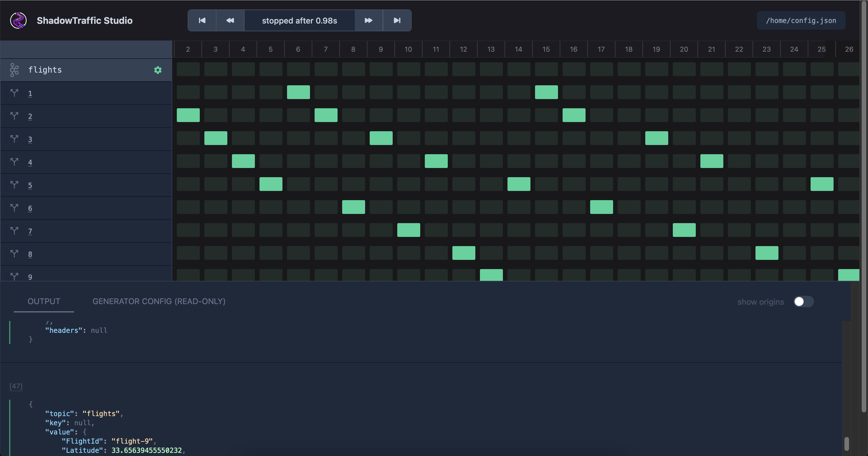The height and width of the screenshot is (456, 868).
Task: Select fork 1 event cell at tick 6
Action: 298,92
